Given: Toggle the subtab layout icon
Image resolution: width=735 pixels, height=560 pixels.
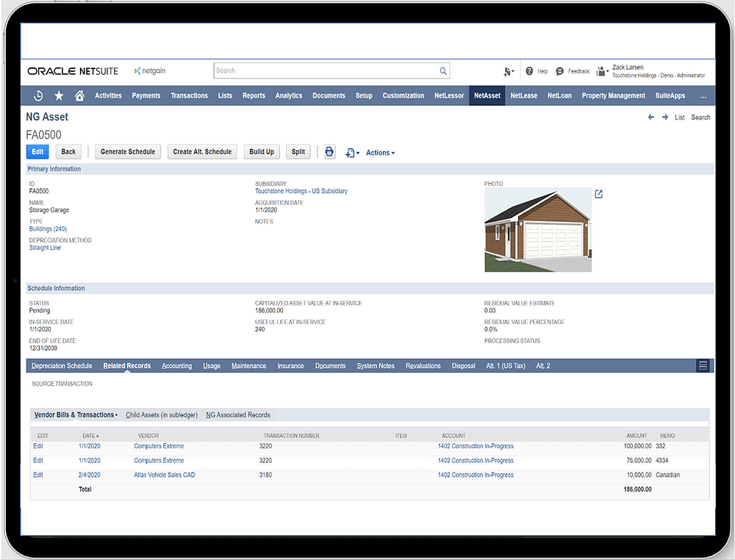Looking at the screenshot, I should pos(703,365).
